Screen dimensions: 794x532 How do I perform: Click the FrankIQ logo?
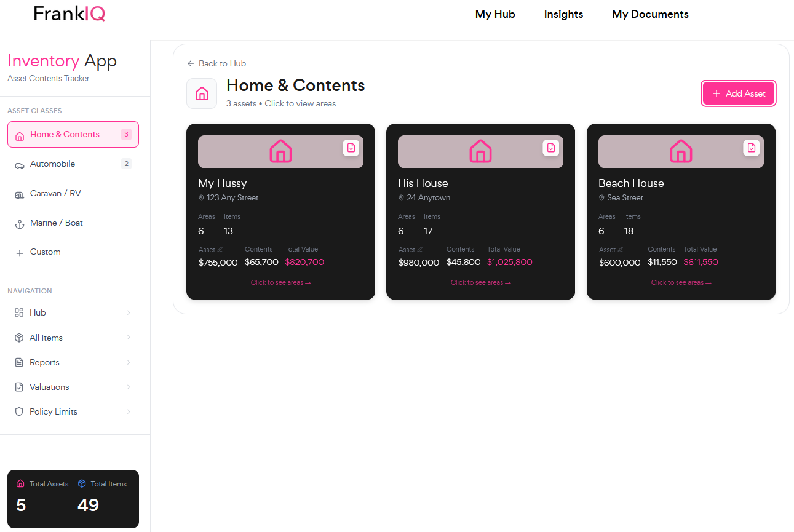pyautogui.click(x=69, y=14)
